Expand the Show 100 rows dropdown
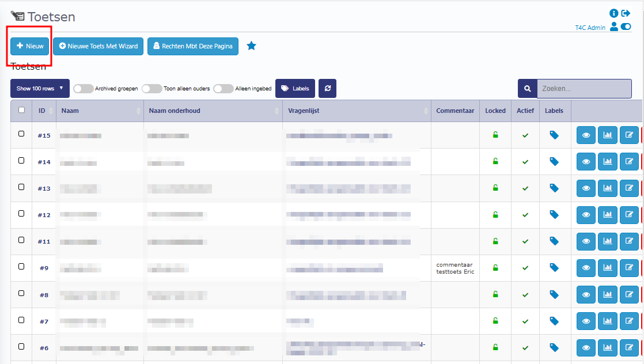This screenshot has width=644, height=364. point(40,89)
